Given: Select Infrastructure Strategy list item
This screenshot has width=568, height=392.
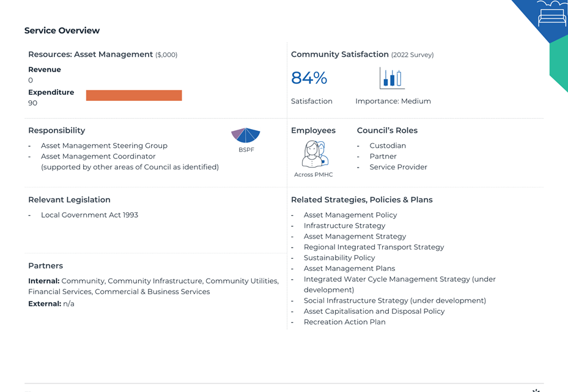Looking at the screenshot, I should point(344,226).
